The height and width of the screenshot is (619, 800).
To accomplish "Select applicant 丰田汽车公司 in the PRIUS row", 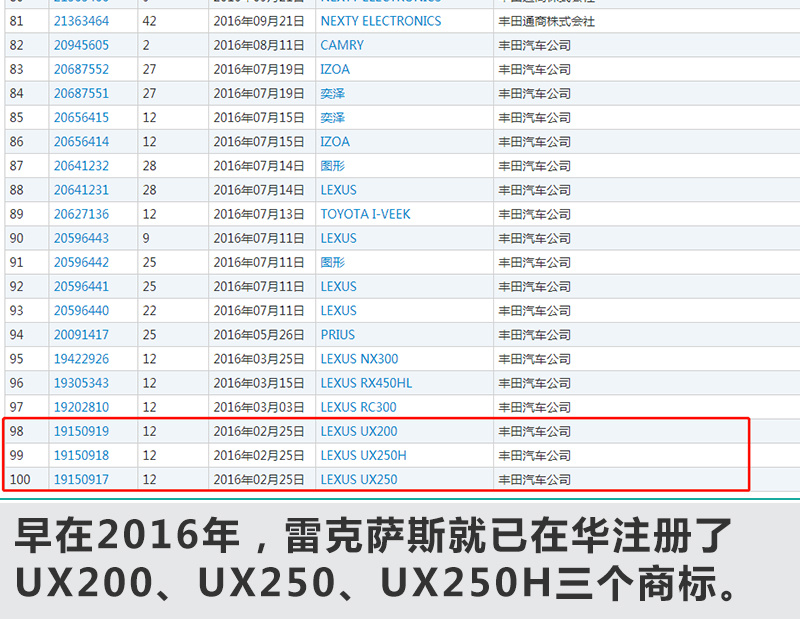I will [534, 335].
